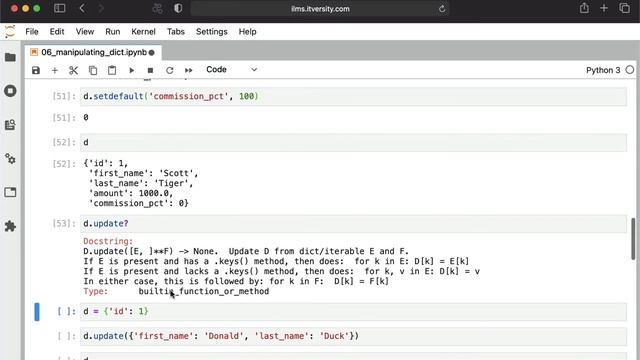This screenshot has width=640, height=360.
Task: Go forward in Safari
Action: tap(101, 8)
